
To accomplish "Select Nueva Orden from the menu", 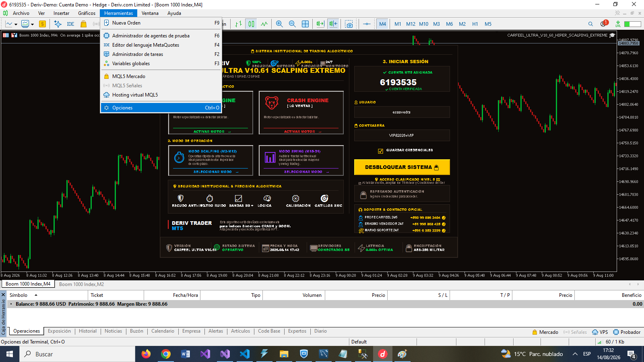I will click(161, 23).
